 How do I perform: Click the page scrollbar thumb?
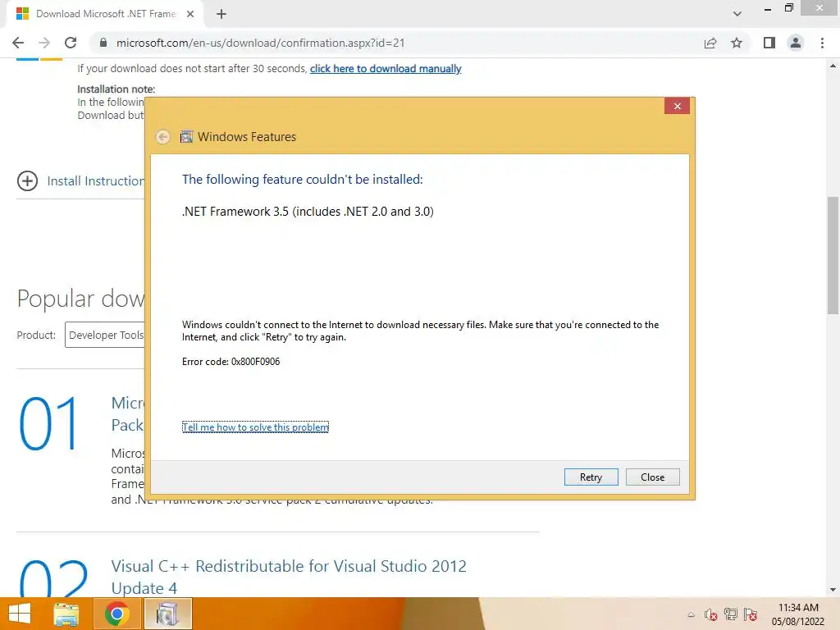click(833, 256)
